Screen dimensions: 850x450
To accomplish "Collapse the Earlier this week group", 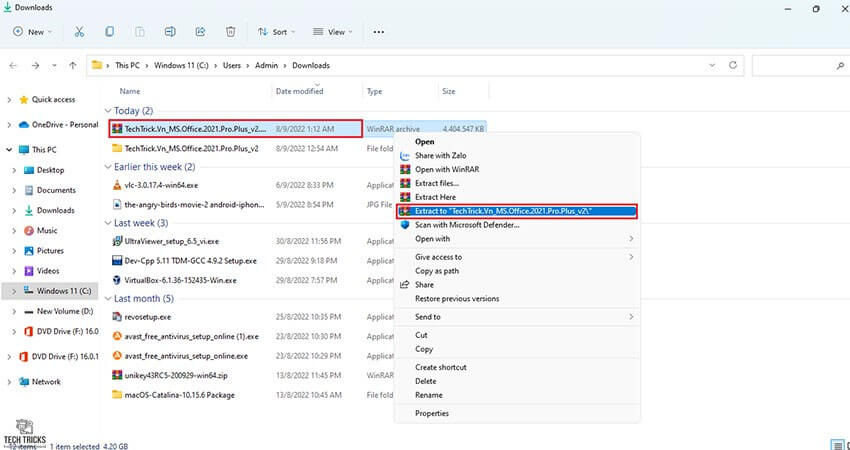I will [108, 166].
